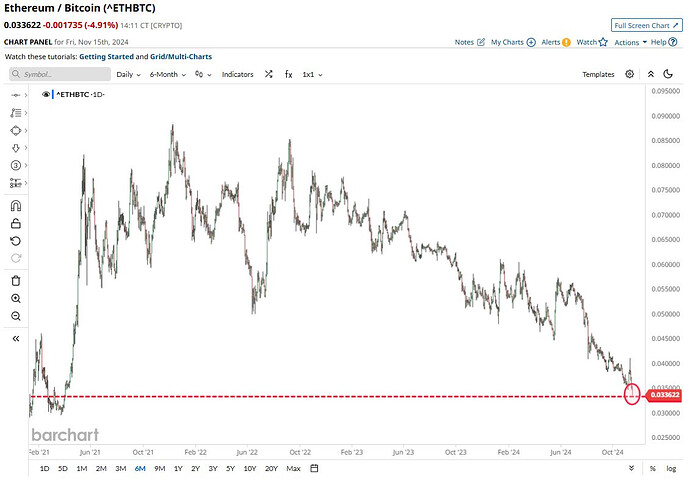The image size is (690, 481).
Task: Open chart settings gear icon
Action: [629, 74]
